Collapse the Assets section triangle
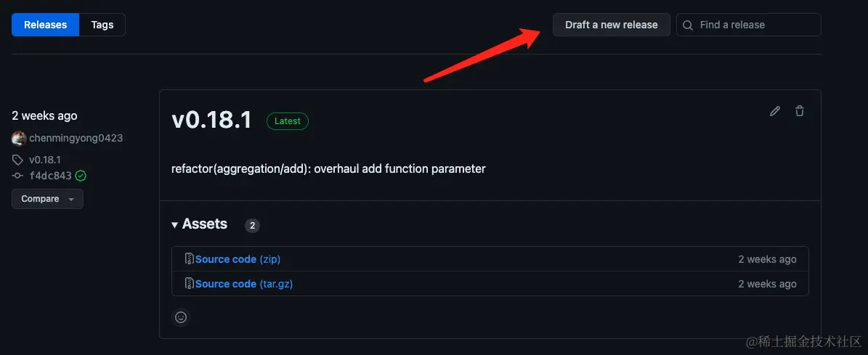868x355 pixels. click(175, 225)
